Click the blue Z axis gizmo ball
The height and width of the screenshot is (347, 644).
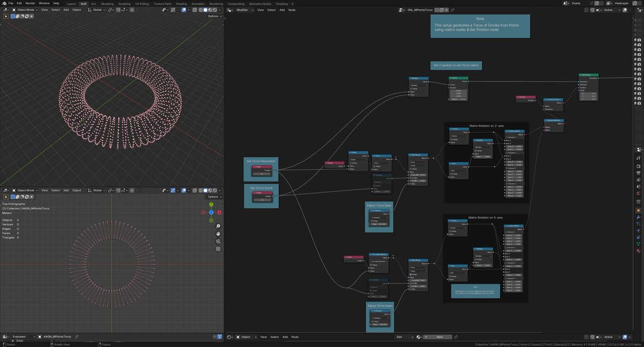coord(211,212)
